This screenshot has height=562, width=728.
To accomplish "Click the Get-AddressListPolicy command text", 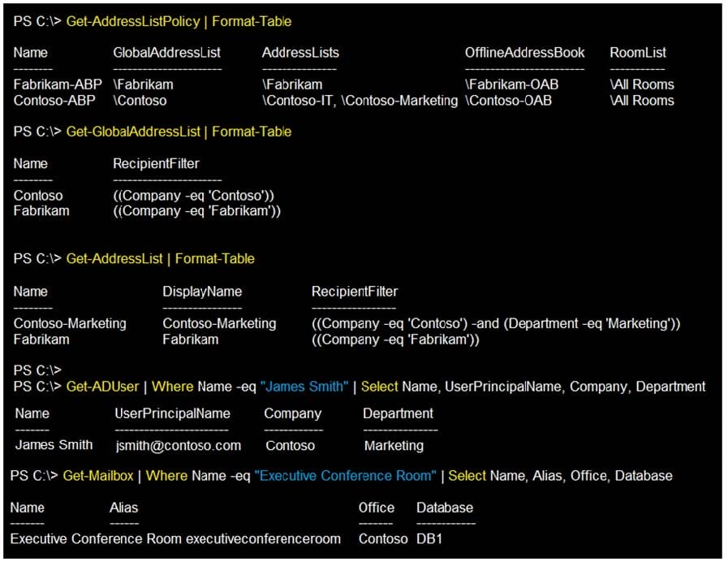I will click(132, 21).
